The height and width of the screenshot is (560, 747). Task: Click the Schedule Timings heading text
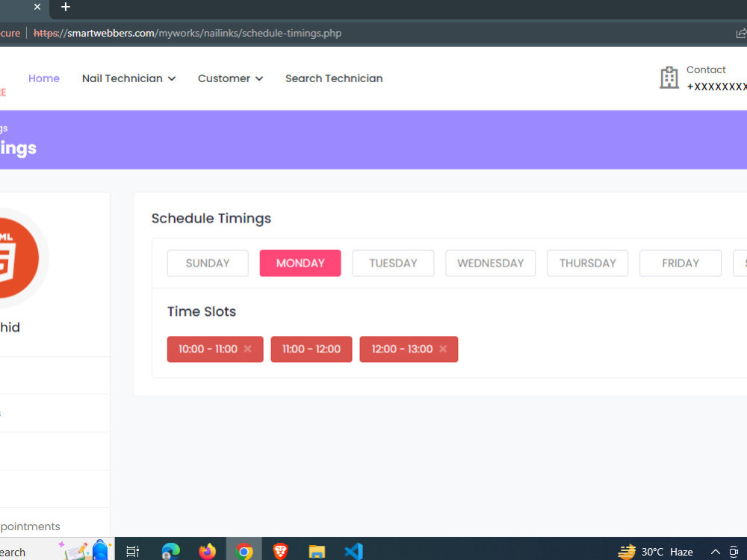coord(211,218)
